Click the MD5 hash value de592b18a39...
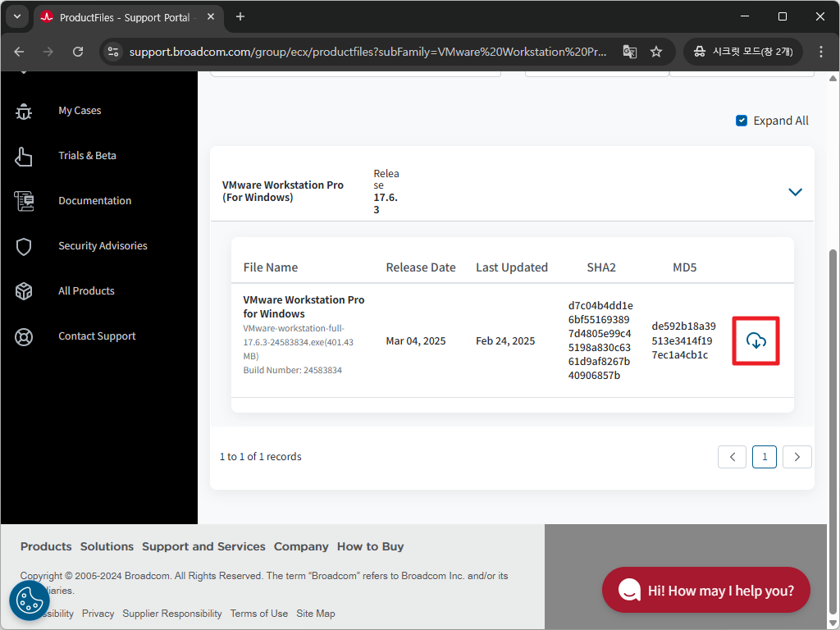840x630 pixels. point(683,340)
